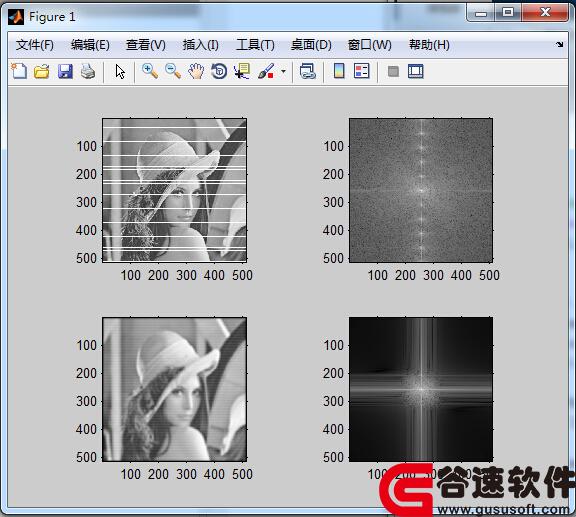Enable the Rotate 3D tool

pos(219,71)
